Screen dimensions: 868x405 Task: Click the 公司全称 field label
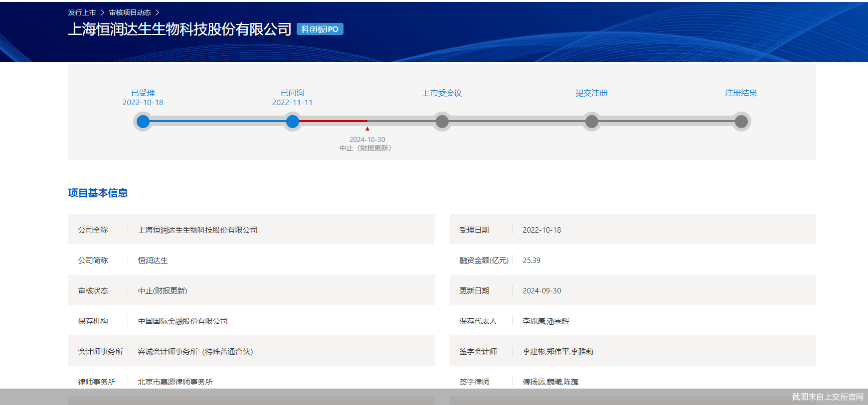pyautogui.click(x=93, y=230)
